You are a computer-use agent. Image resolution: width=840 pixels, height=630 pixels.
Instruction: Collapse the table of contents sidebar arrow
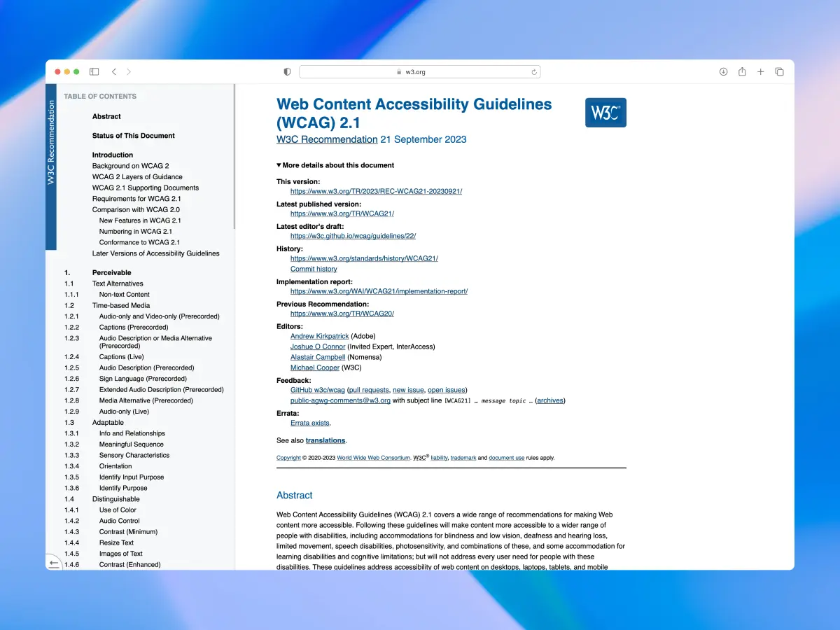[x=54, y=563]
